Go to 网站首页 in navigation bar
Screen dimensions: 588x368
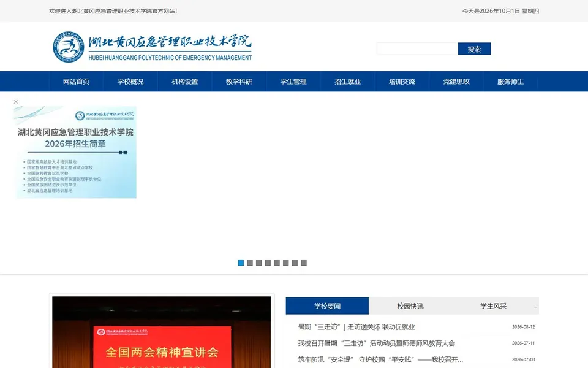[x=76, y=82]
